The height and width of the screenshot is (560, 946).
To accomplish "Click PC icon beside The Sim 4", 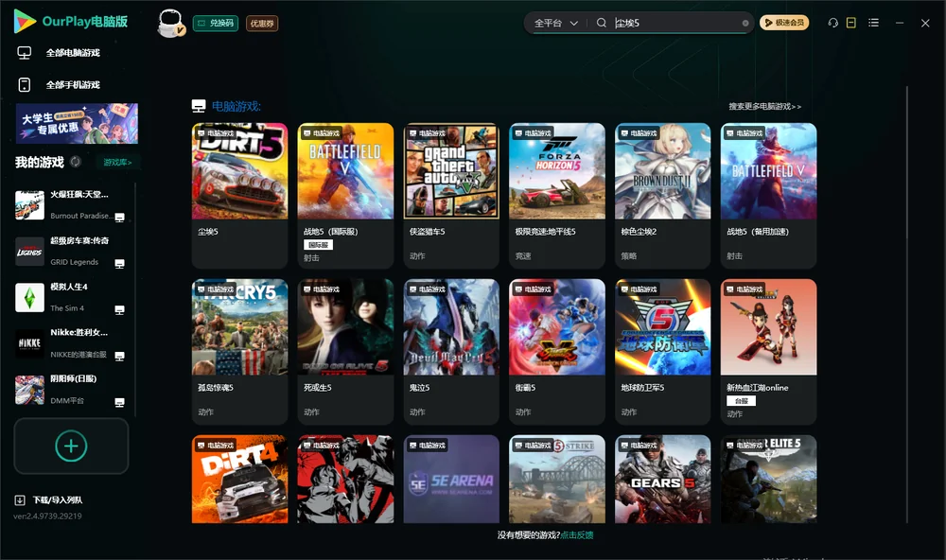I will pyautogui.click(x=119, y=309).
